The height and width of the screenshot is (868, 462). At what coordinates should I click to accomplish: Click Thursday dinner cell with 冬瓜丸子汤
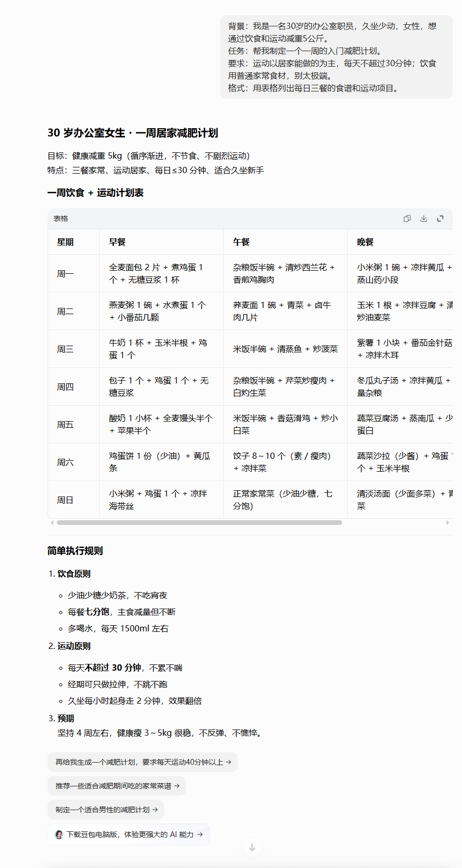click(400, 386)
